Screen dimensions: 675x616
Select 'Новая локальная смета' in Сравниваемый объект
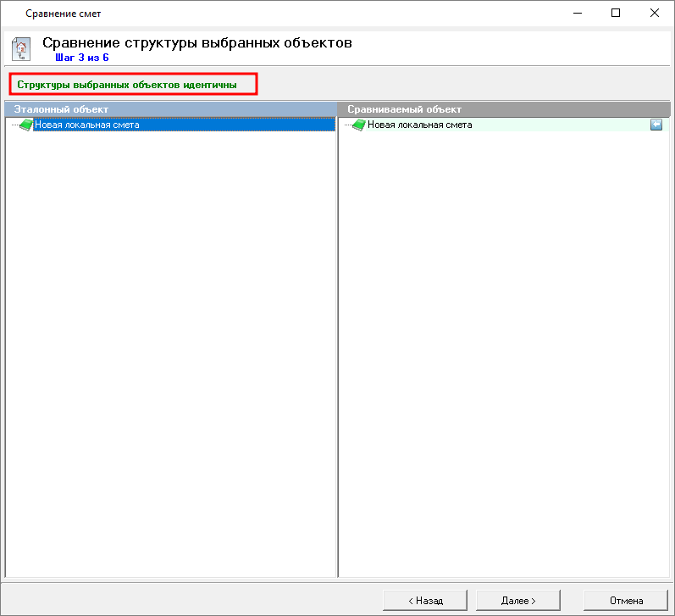[x=419, y=125]
